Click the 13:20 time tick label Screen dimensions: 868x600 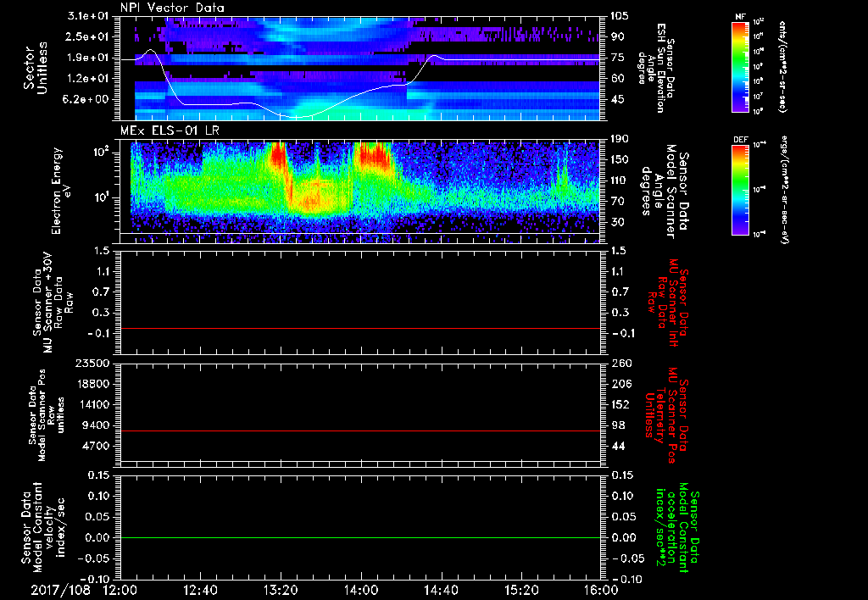click(x=281, y=590)
